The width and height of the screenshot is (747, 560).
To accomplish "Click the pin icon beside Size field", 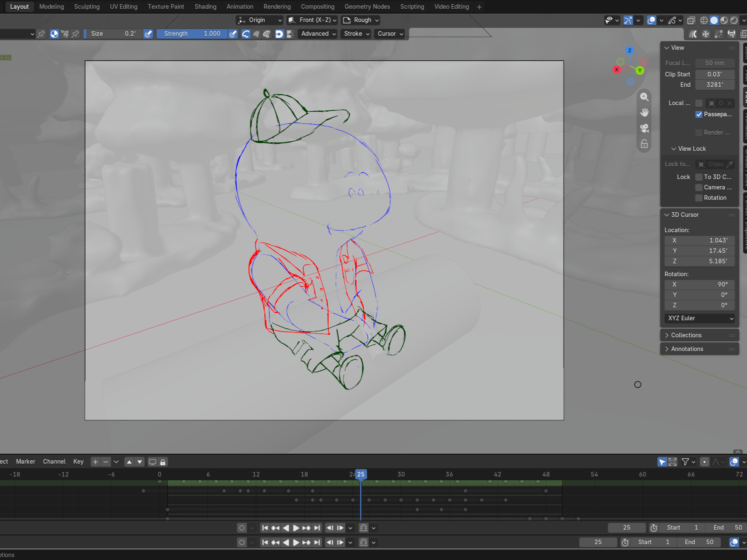I will 75,34.
